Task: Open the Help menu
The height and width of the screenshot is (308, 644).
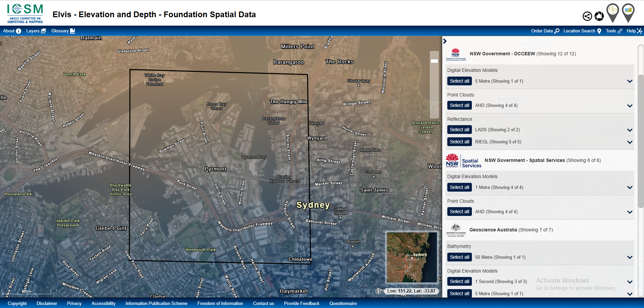Action: 634,31
